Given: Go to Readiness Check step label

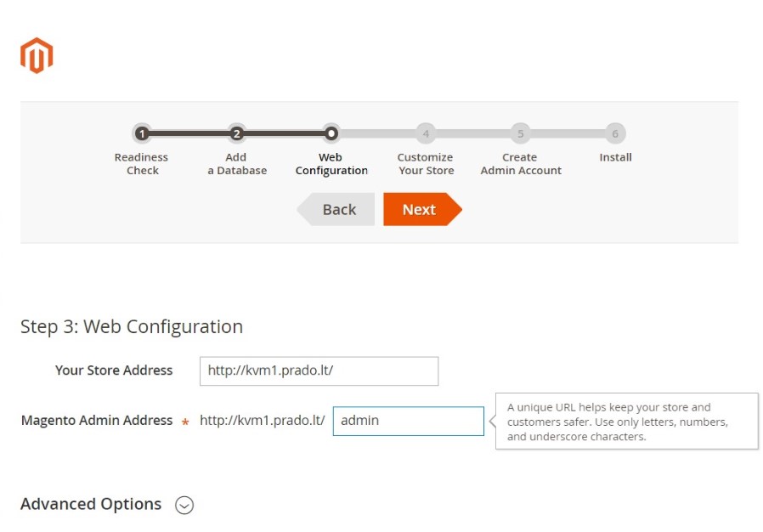Looking at the screenshot, I should coord(142,164).
